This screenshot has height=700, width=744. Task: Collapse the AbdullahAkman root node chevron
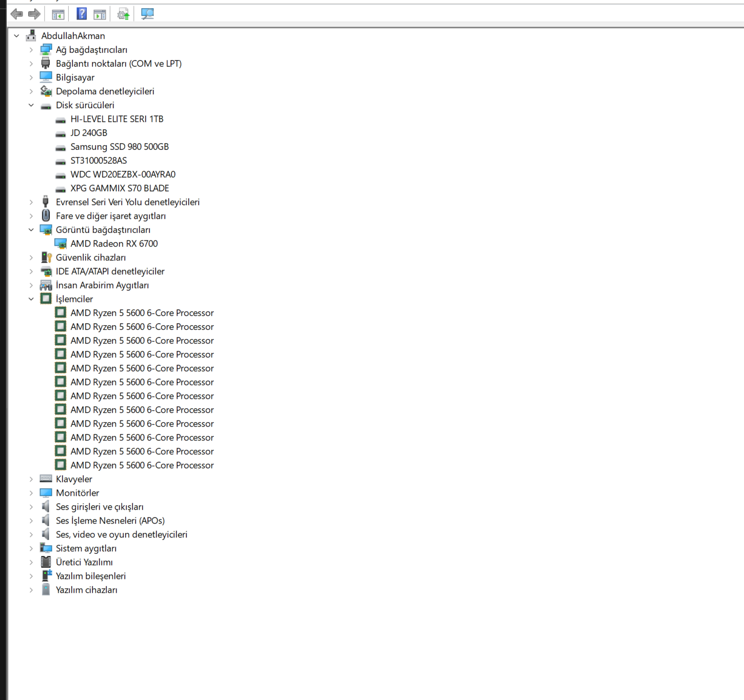[x=16, y=36]
